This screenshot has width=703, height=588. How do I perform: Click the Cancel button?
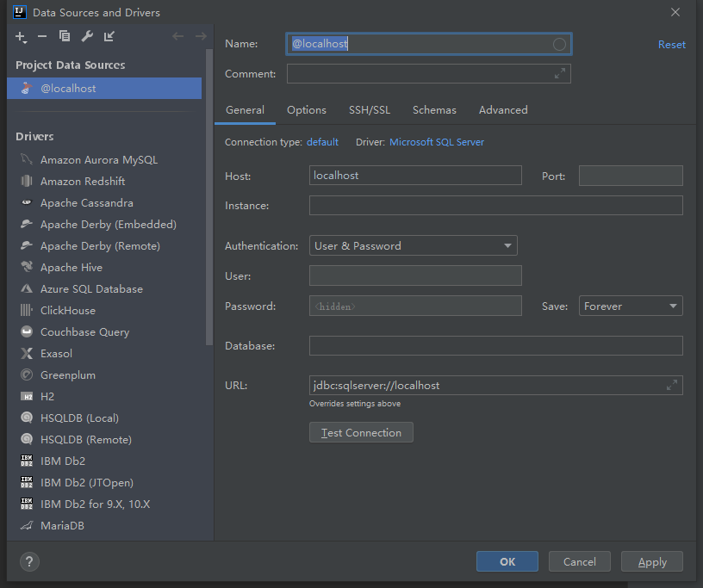[x=579, y=561]
